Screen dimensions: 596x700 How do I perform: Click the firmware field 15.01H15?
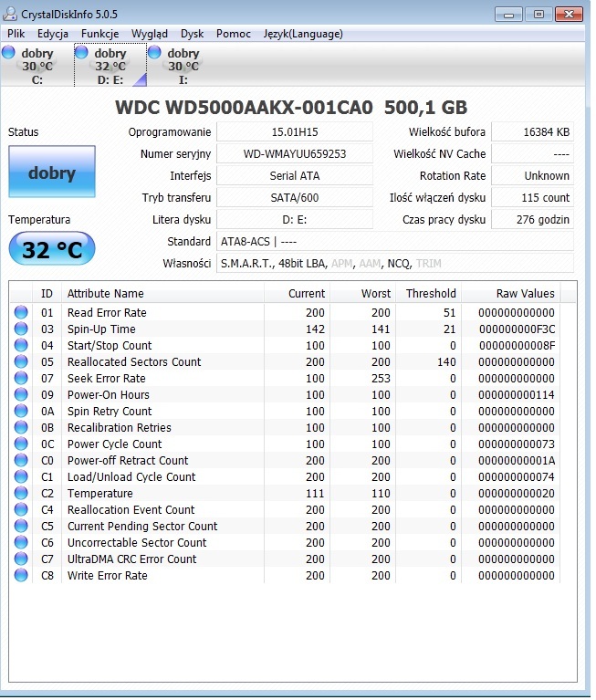pos(295,132)
